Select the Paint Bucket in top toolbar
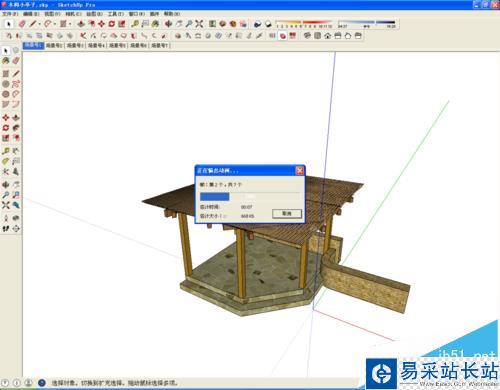The height and width of the screenshot is (390, 500). pyautogui.click(x=155, y=24)
